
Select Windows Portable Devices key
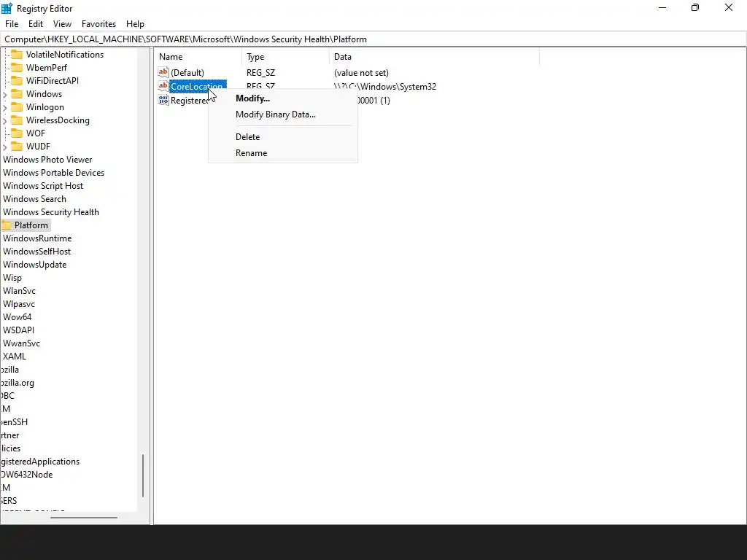pos(53,173)
